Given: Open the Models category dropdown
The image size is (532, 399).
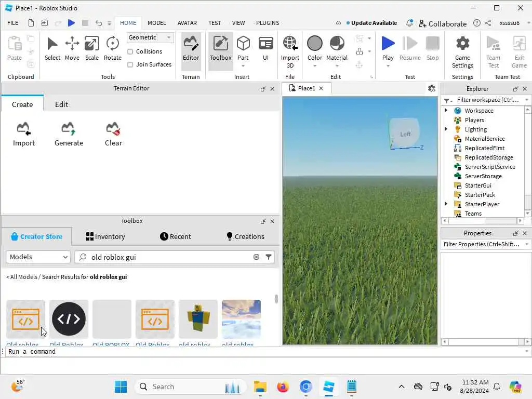Looking at the screenshot, I should point(38,257).
